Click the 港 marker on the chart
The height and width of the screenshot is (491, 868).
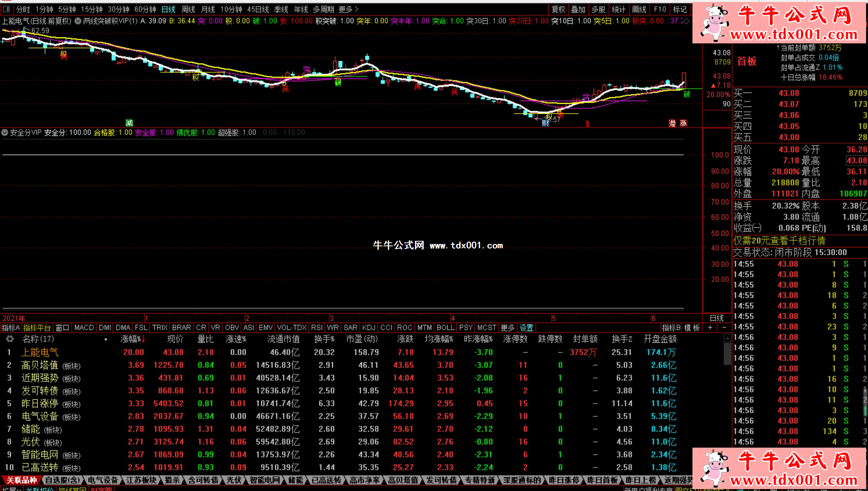click(x=672, y=123)
